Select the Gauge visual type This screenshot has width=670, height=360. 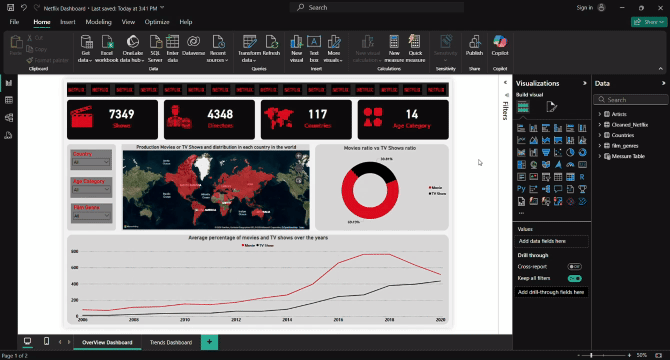coord(570,164)
